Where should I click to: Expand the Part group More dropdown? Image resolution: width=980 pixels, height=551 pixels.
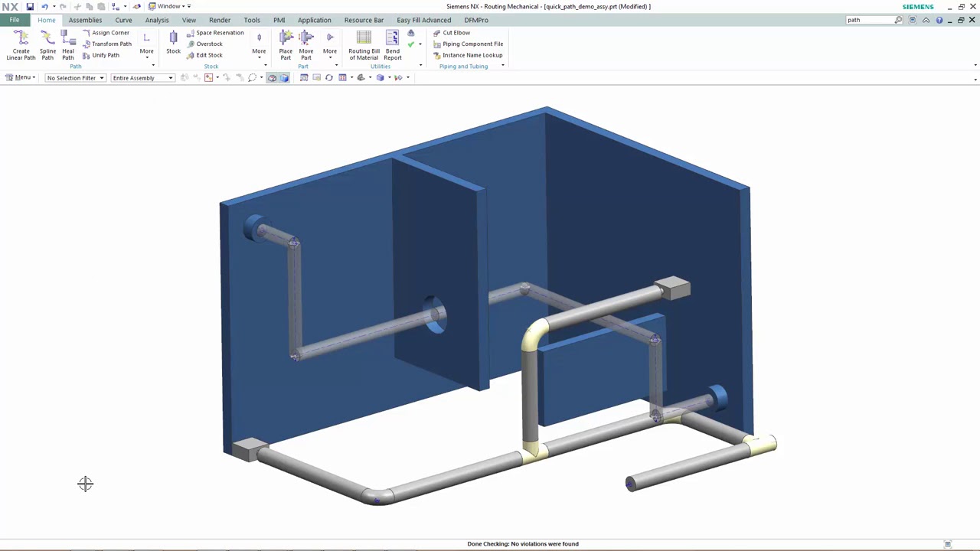tap(330, 45)
